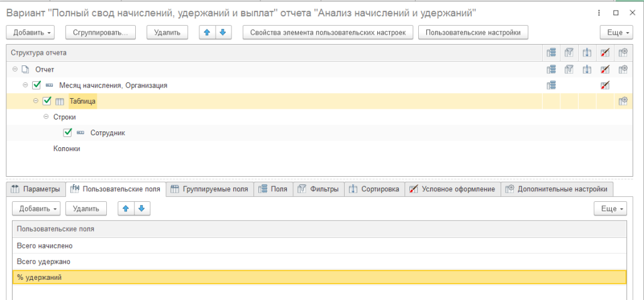The image size is (644, 300).
Task: Click the move down arrow in top toolbar
Action: click(223, 33)
